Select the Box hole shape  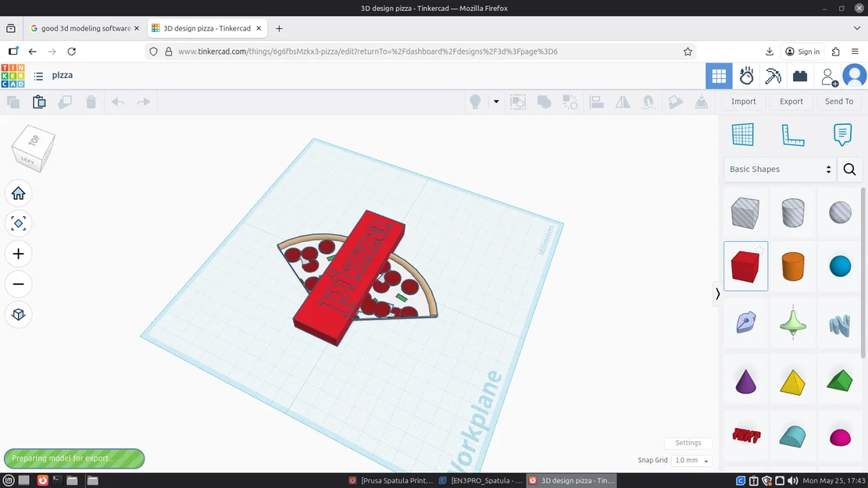click(x=745, y=212)
